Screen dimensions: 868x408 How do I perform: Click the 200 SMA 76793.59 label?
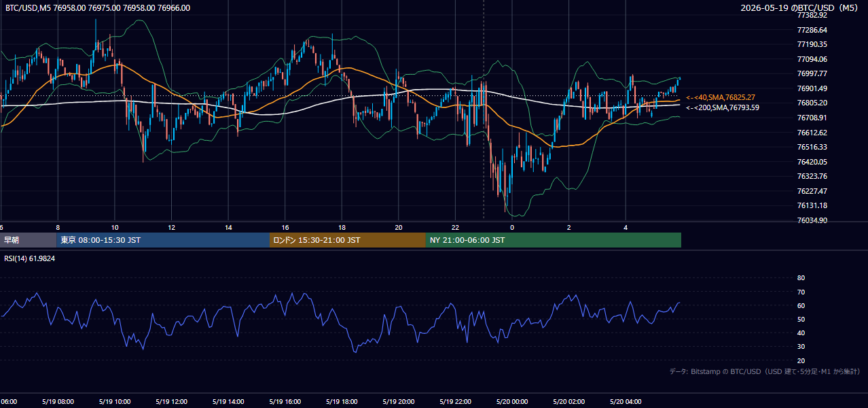click(723, 107)
